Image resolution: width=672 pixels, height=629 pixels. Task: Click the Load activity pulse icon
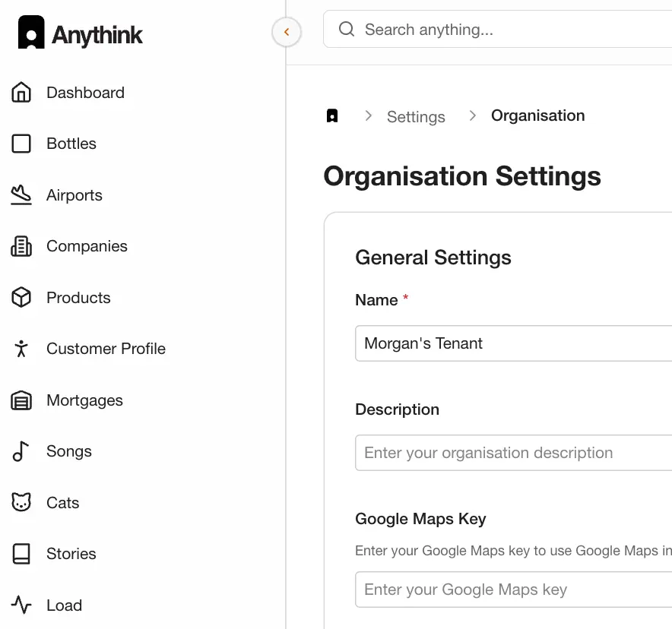(21, 605)
